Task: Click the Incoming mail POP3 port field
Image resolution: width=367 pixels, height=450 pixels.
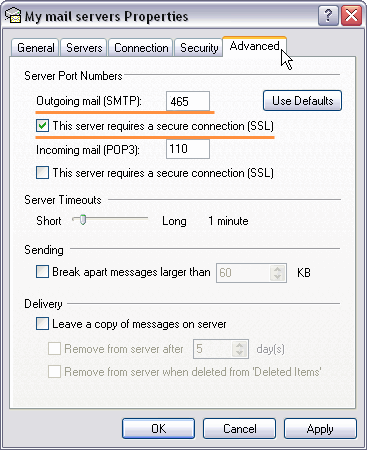Action: point(188,149)
